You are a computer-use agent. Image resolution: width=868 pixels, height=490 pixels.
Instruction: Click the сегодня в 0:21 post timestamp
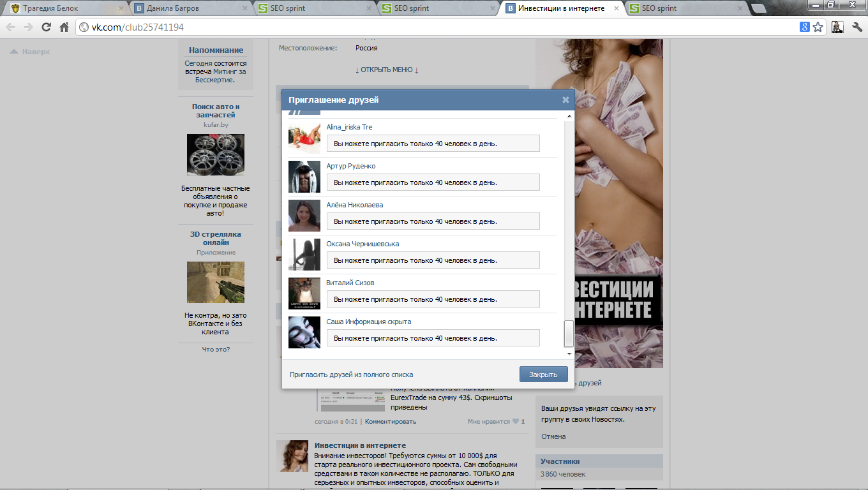pyautogui.click(x=336, y=422)
